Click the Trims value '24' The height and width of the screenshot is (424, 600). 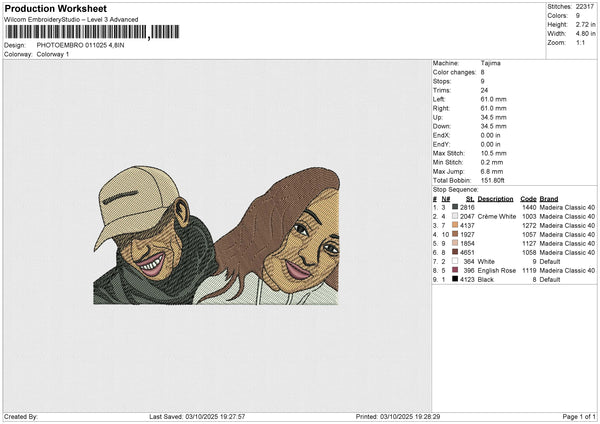[x=484, y=90]
